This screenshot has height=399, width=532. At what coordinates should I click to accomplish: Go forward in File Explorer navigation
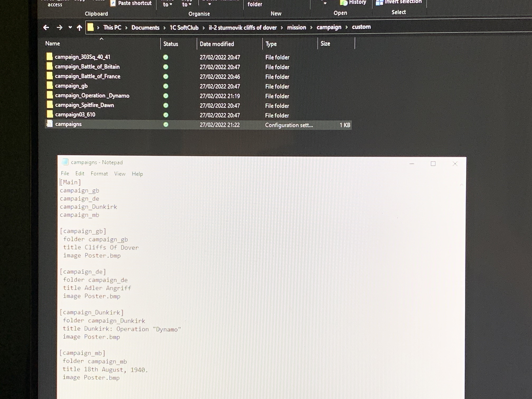pos(59,28)
